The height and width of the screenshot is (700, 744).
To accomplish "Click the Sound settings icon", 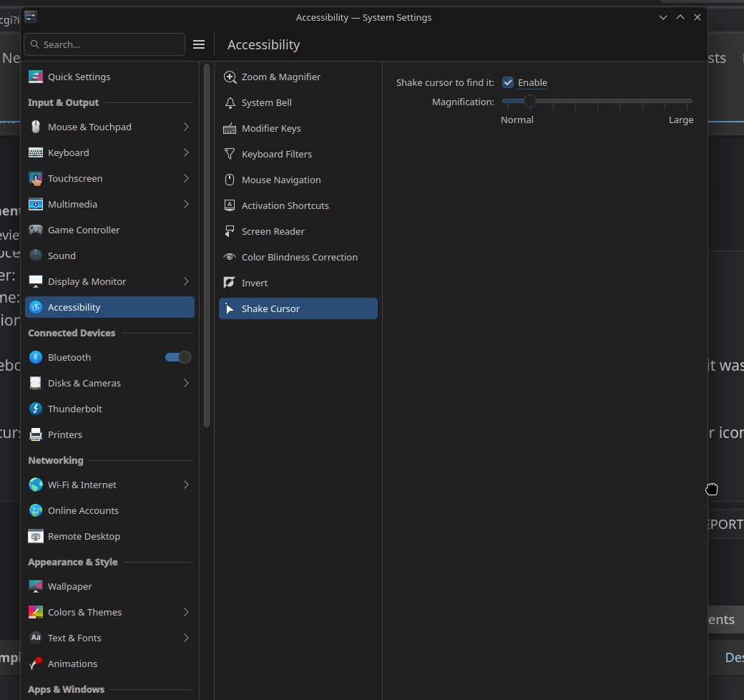I will pyautogui.click(x=36, y=256).
